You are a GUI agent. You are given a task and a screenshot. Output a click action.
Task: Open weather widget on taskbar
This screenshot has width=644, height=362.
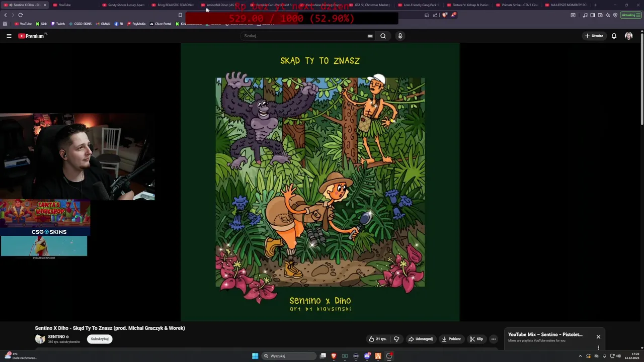pos(20,356)
